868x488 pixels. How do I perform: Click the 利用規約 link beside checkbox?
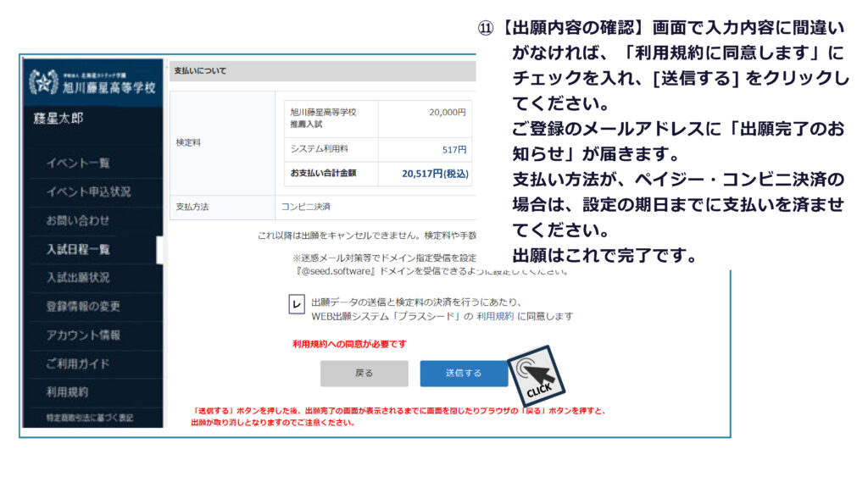pos(494,316)
